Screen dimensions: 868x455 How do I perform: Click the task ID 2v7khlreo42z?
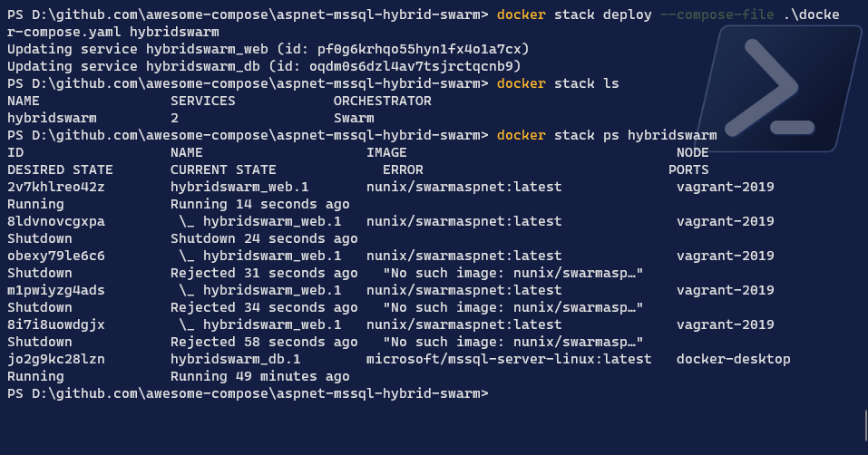(56, 187)
